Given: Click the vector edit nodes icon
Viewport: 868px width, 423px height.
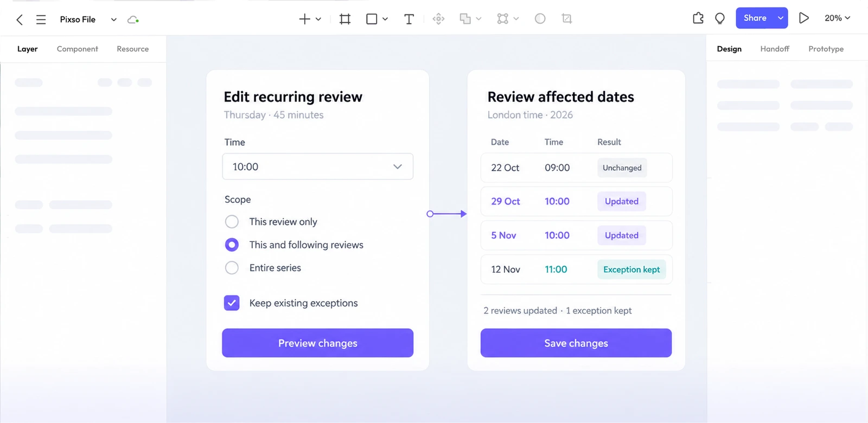Looking at the screenshot, I should pos(503,19).
